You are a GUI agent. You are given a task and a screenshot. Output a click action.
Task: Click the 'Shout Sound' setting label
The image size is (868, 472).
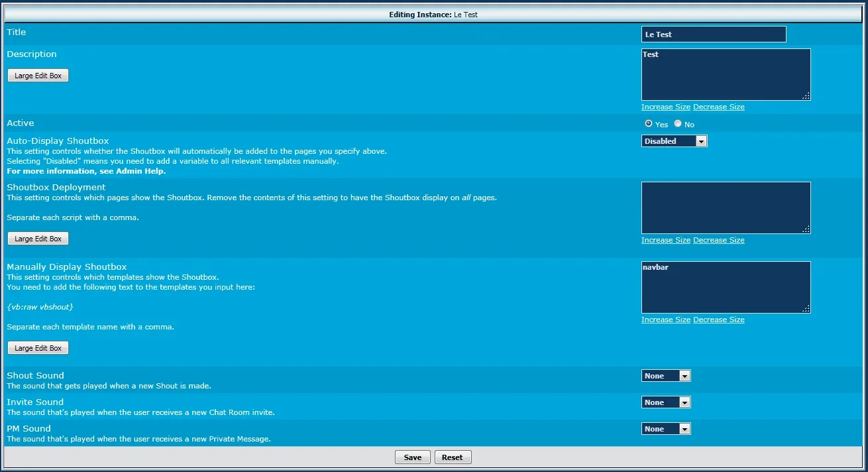pos(35,375)
